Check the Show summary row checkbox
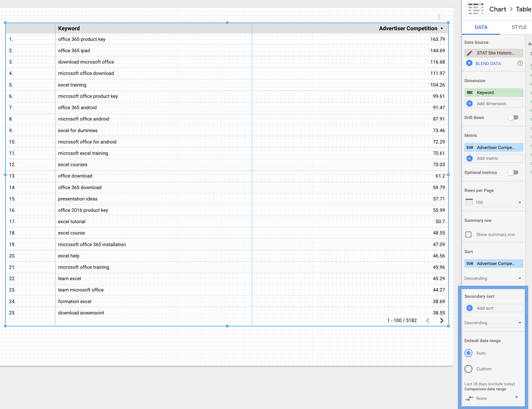Image resolution: width=532 pixels, height=409 pixels. pos(468,235)
